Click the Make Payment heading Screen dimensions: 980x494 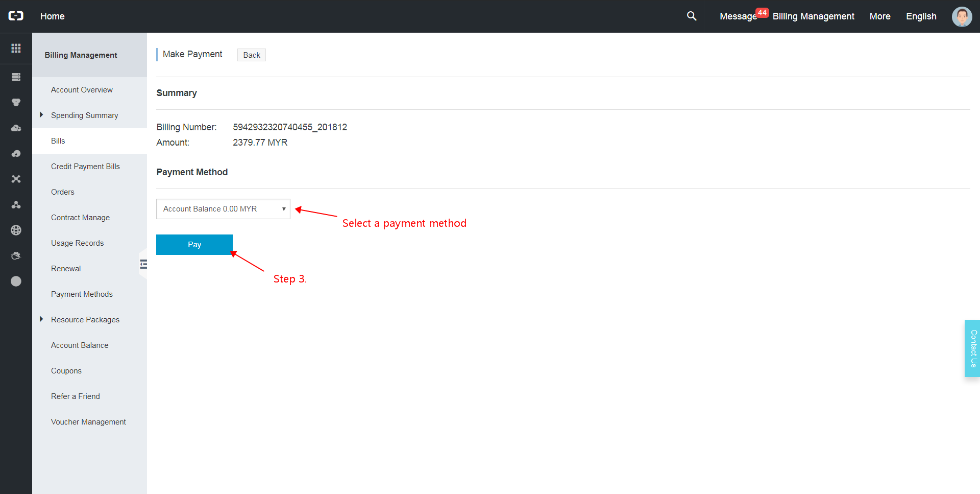pos(192,54)
